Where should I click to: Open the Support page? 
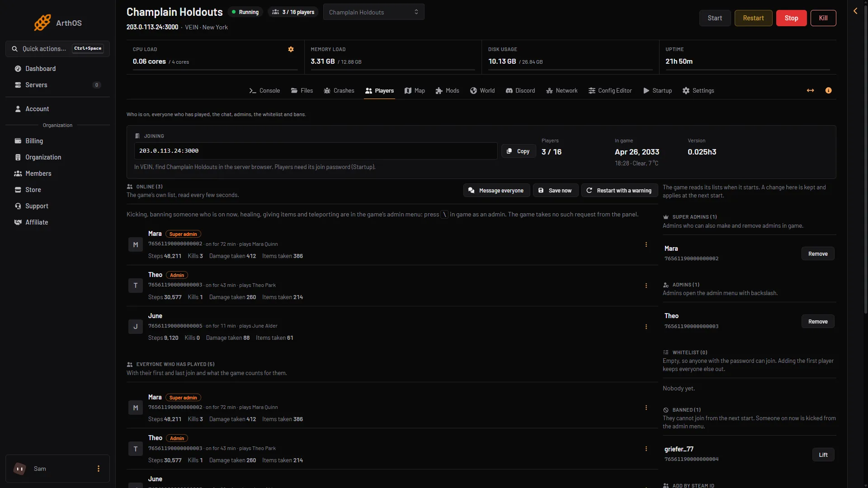point(57,206)
